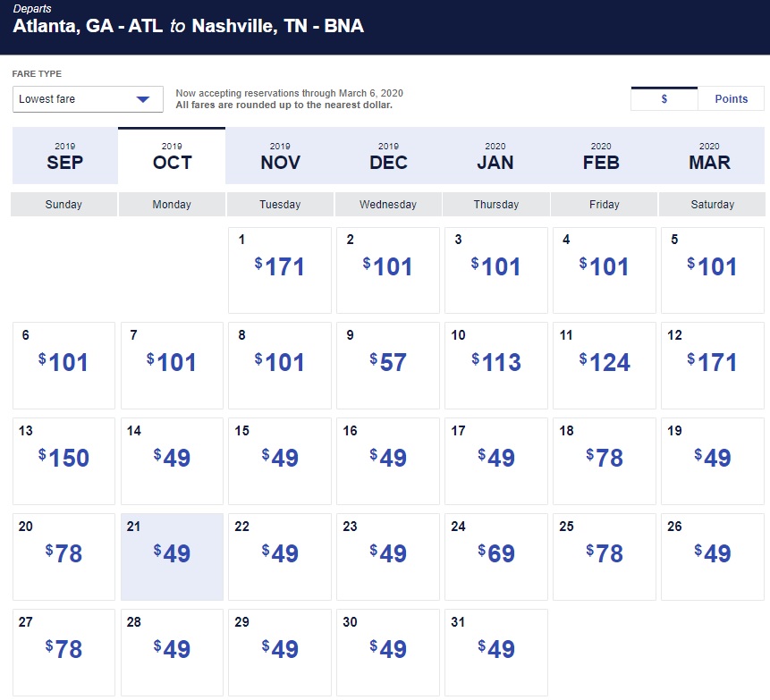Open the JAN 2020 month tab
770x700 pixels.
coord(495,156)
